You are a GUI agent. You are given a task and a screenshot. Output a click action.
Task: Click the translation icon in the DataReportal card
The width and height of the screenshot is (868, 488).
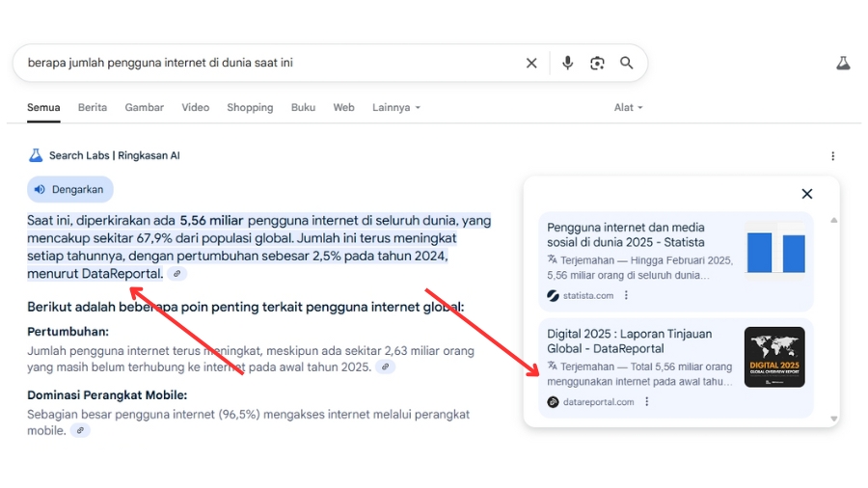(552, 366)
